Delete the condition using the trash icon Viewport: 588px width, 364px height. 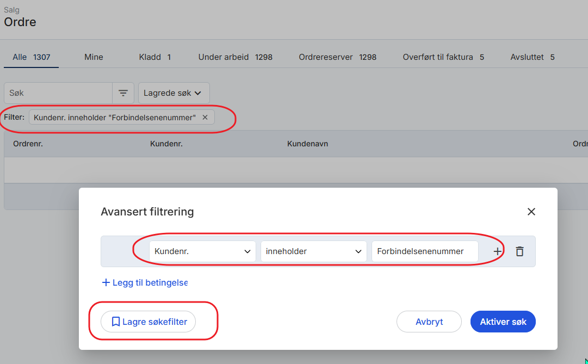click(519, 251)
